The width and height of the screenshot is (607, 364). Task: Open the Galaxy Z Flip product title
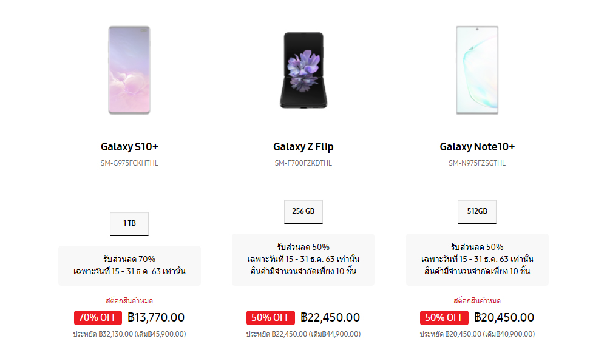pyautogui.click(x=303, y=147)
